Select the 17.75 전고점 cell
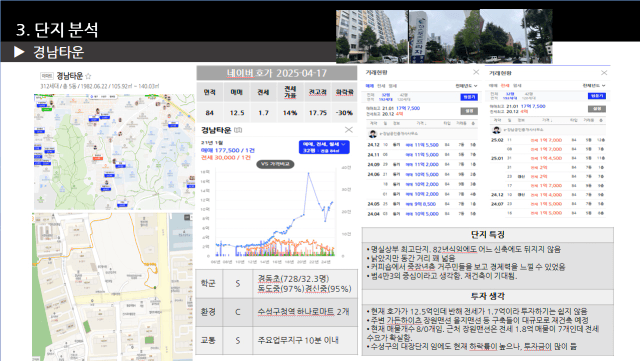The width and height of the screenshot is (640, 361). click(x=318, y=113)
